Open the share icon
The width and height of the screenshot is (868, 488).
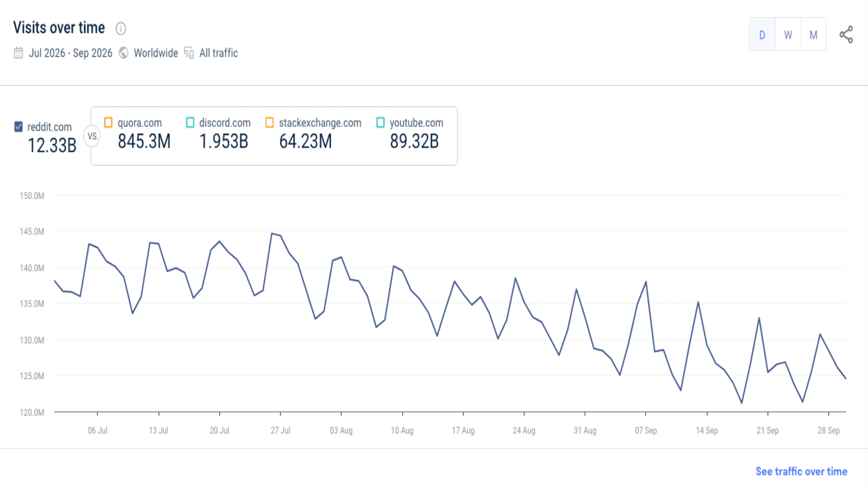[846, 35]
